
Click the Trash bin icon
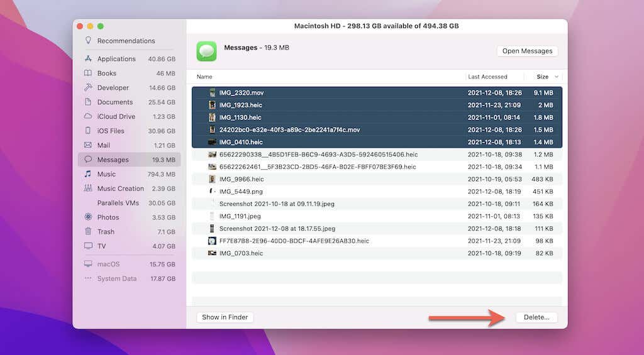coord(88,232)
